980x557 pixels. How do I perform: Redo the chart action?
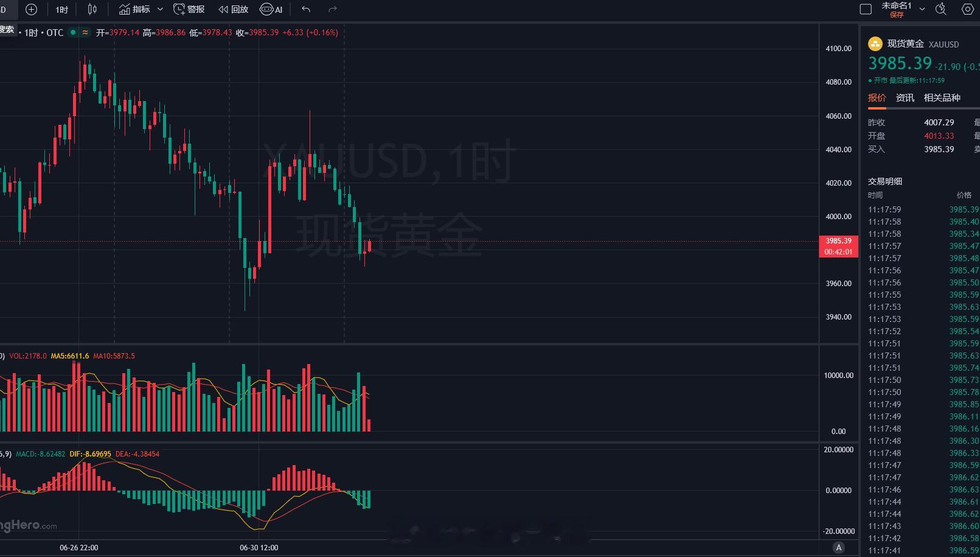[x=332, y=9]
